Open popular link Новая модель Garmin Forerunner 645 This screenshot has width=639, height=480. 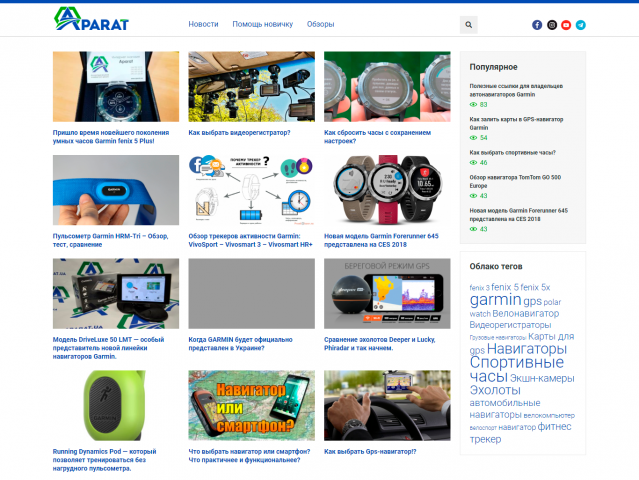(518, 214)
